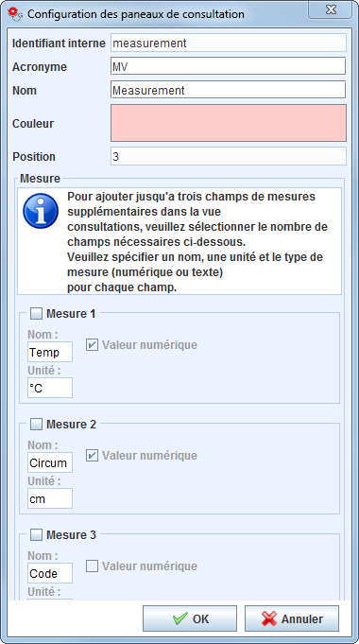The image size is (359, 644).
Task: Toggle Valeur numérique for Mesure 1
Action: click(92, 345)
